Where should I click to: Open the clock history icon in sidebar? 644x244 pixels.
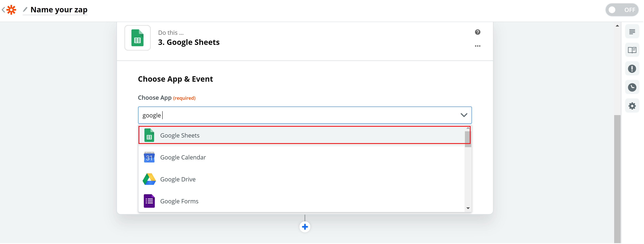(x=632, y=87)
